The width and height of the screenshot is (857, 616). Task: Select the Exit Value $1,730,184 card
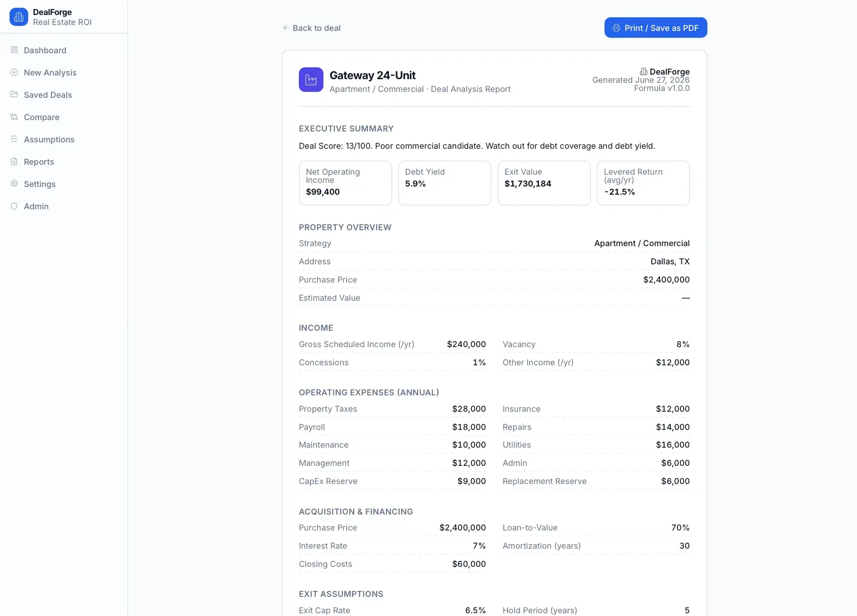[544, 183]
